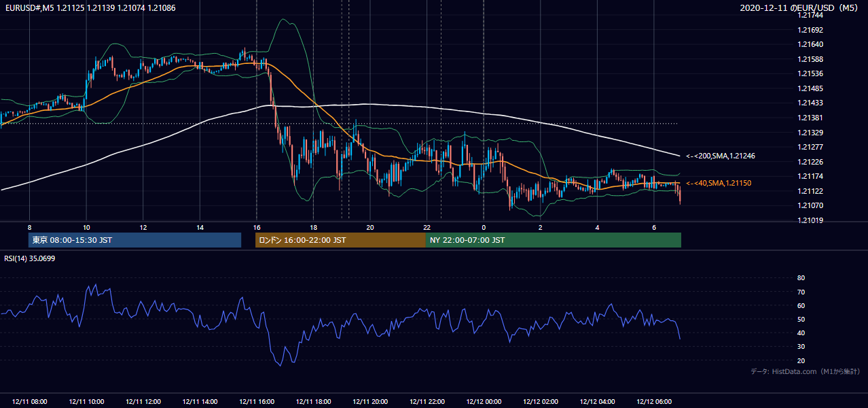The image size is (868, 408).
Task: Select the 12/12 02:00 date label
Action: pos(540,402)
